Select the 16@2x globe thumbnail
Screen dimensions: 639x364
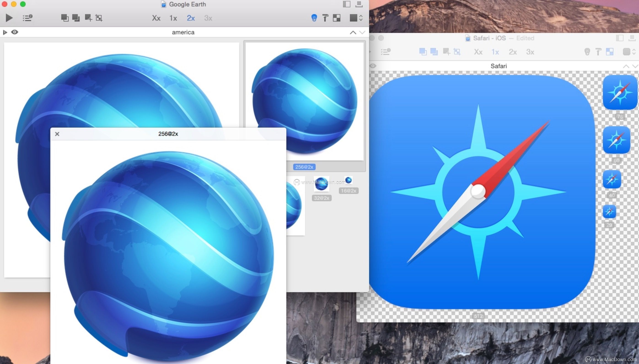click(x=349, y=180)
